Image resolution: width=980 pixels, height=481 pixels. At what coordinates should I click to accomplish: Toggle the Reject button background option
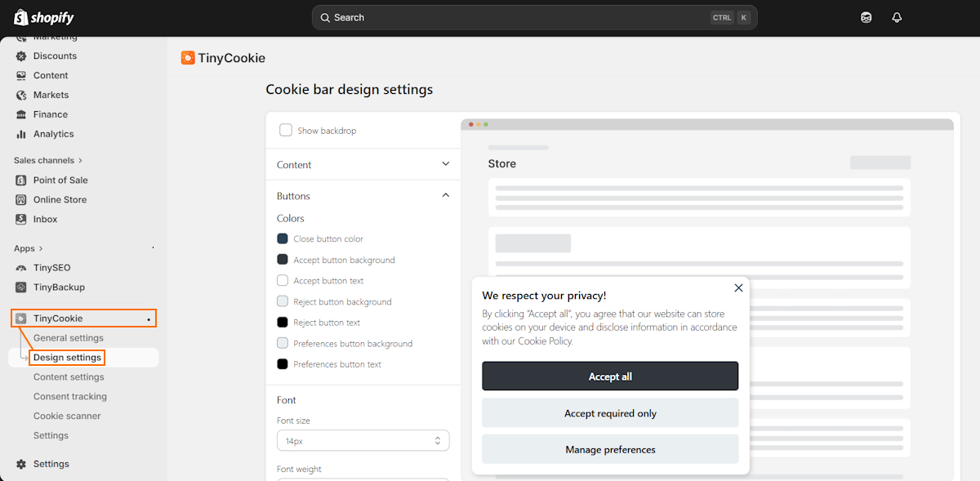coord(282,301)
